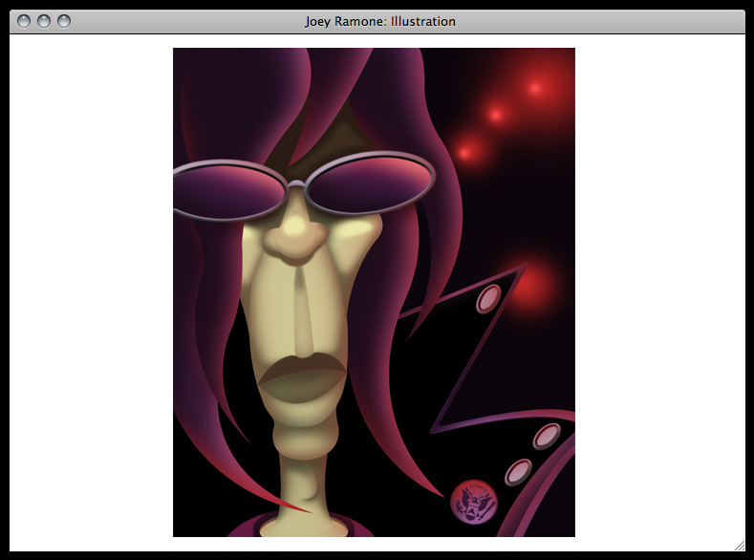
Task: Click the Joey Ramone illustration image
Action: coord(374,292)
